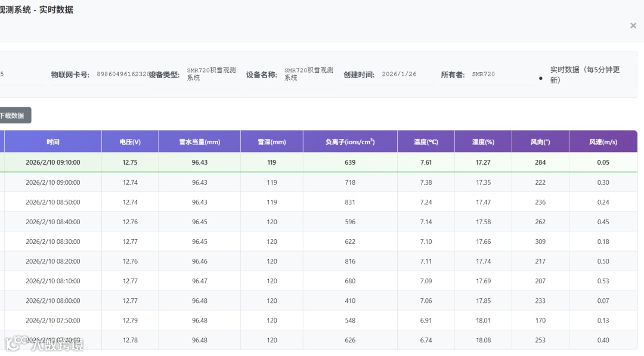Close the real-time data dialog
This screenshot has height=356, width=644.
633,26
